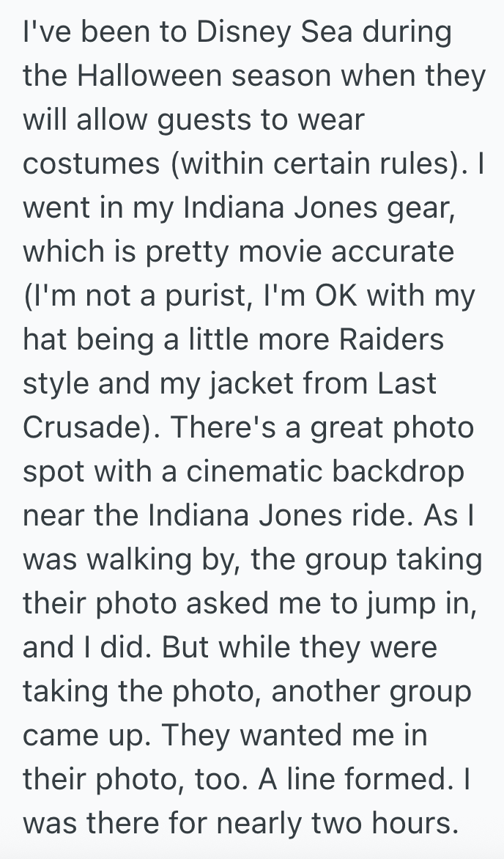Viewport: 504px width, 859px height.
Task: Click on the word "costumes"
Action: tap(90, 164)
